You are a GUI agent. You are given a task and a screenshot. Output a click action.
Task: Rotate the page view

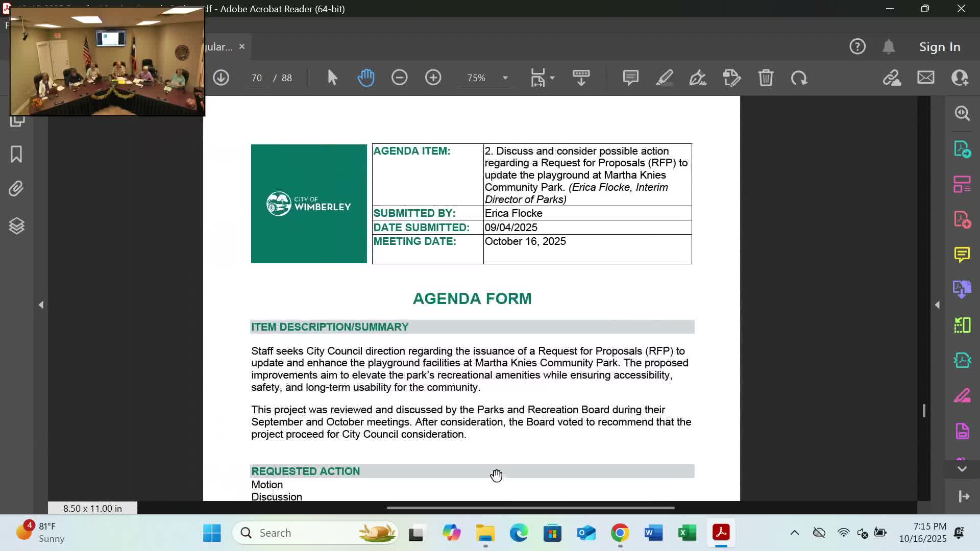point(799,78)
